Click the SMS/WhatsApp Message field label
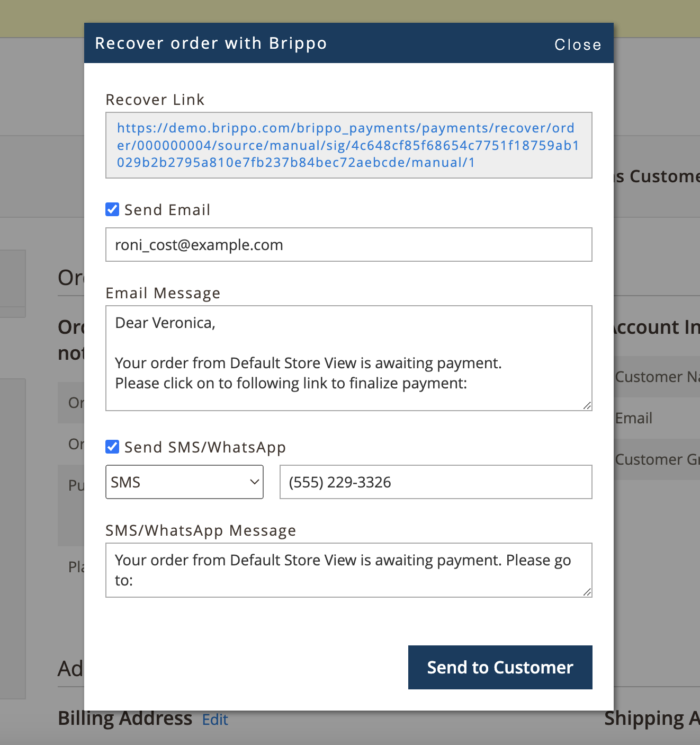Image resolution: width=700 pixels, height=745 pixels. pos(201,530)
